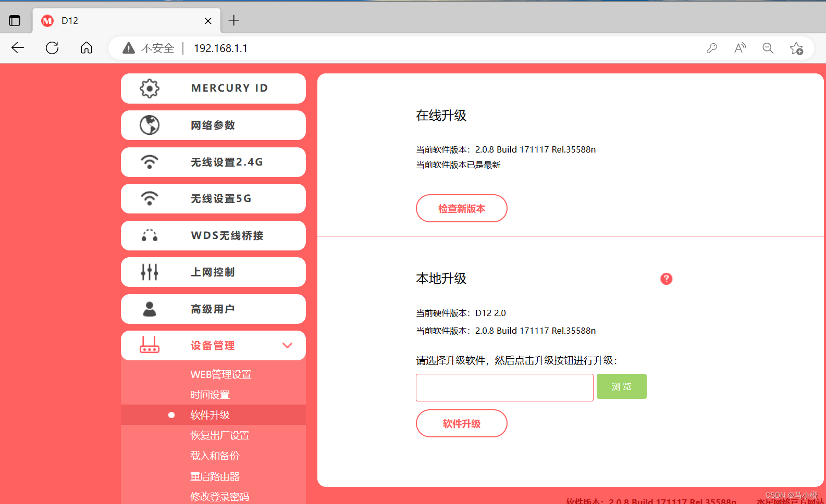Open the 高级用户 menu
The height and width of the screenshot is (504, 826).
(213, 309)
